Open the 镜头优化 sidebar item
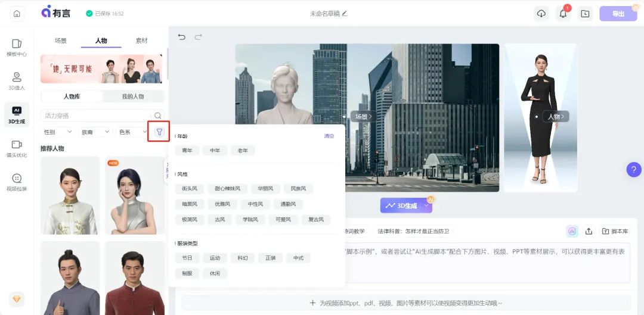This screenshot has width=644, height=315. point(17,149)
